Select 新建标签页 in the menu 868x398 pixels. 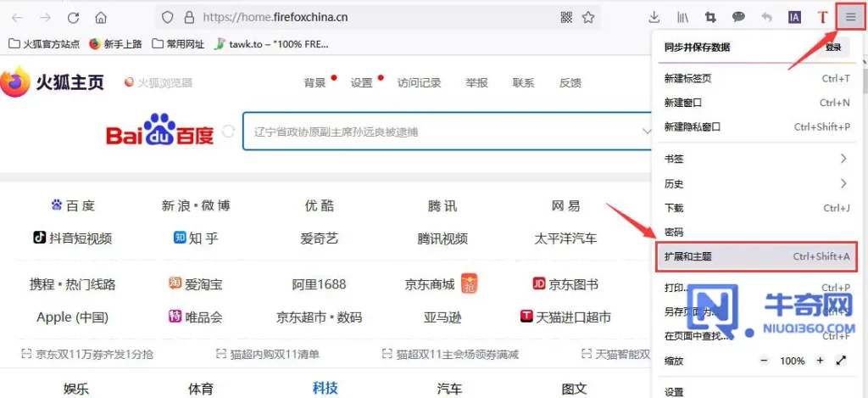(x=757, y=79)
